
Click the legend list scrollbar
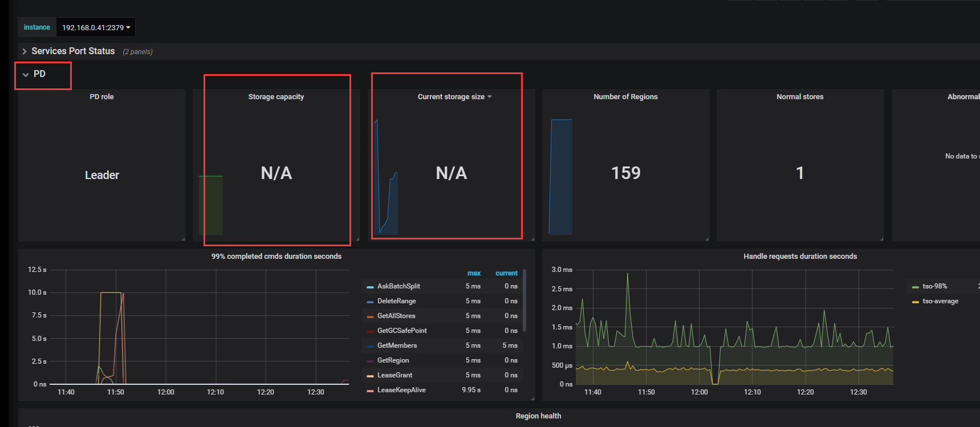pos(524,300)
